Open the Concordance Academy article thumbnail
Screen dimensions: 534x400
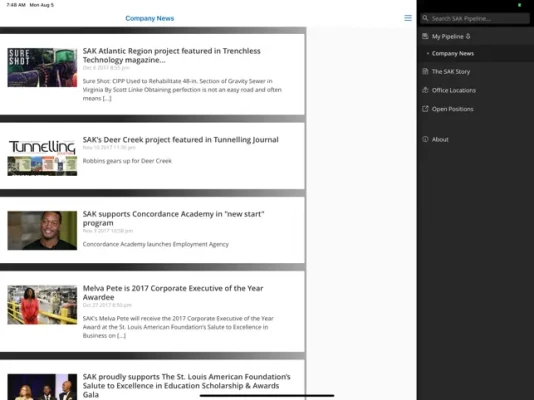pos(42,230)
